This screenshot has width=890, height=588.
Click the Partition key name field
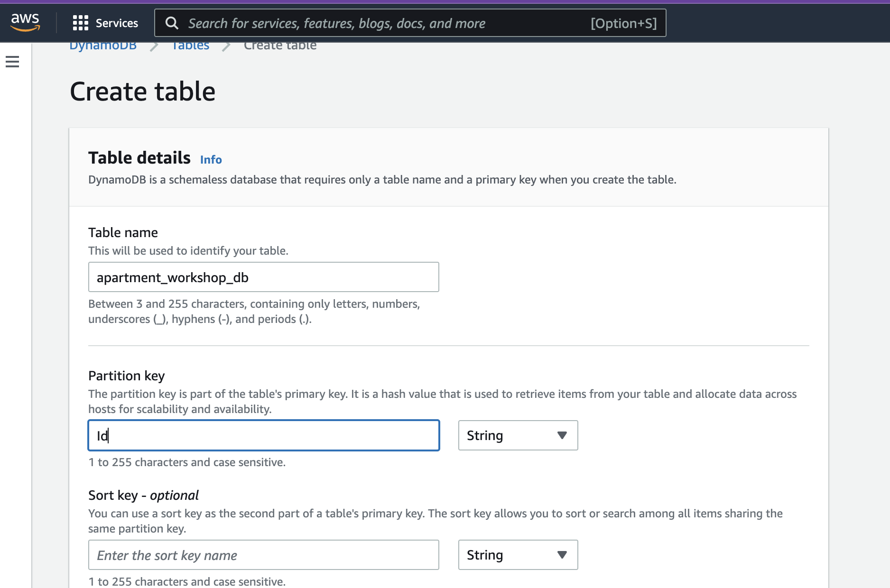[x=264, y=435]
